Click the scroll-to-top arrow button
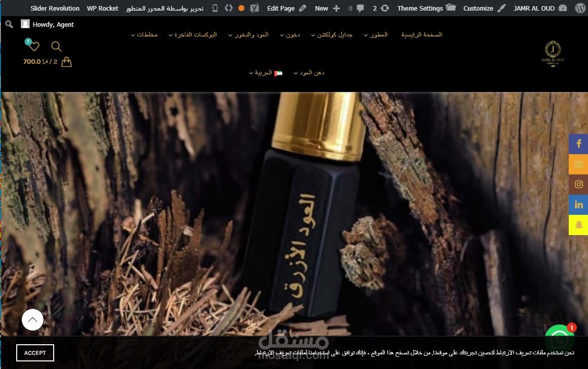The width and height of the screenshot is (588, 369). (32, 319)
